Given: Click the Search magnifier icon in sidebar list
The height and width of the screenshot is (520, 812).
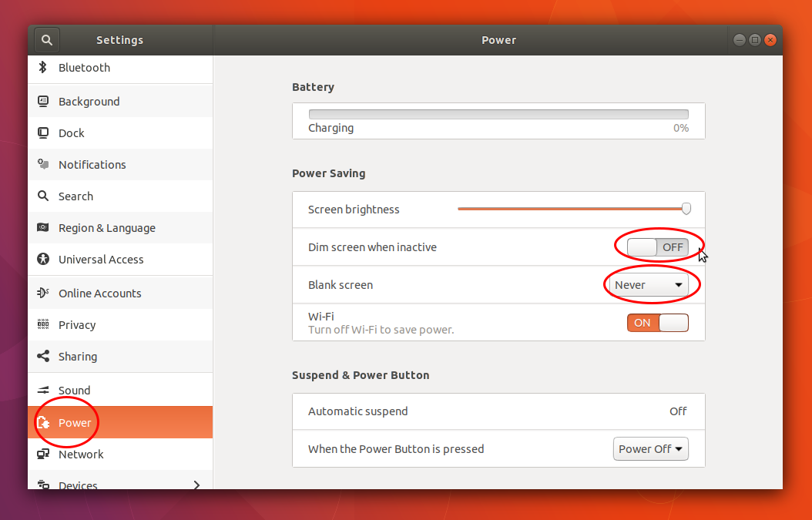Looking at the screenshot, I should pyautogui.click(x=43, y=196).
